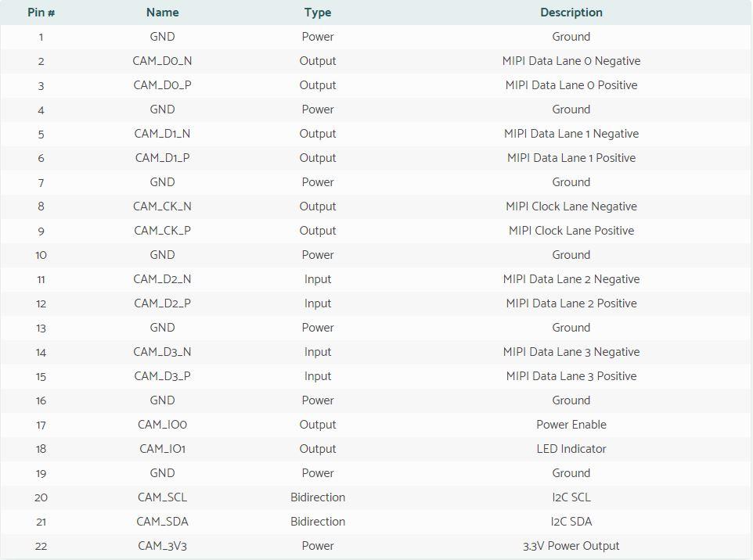The width and height of the screenshot is (753, 560).
Task: Click the 'Pin #' column header
Action: click(x=41, y=13)
